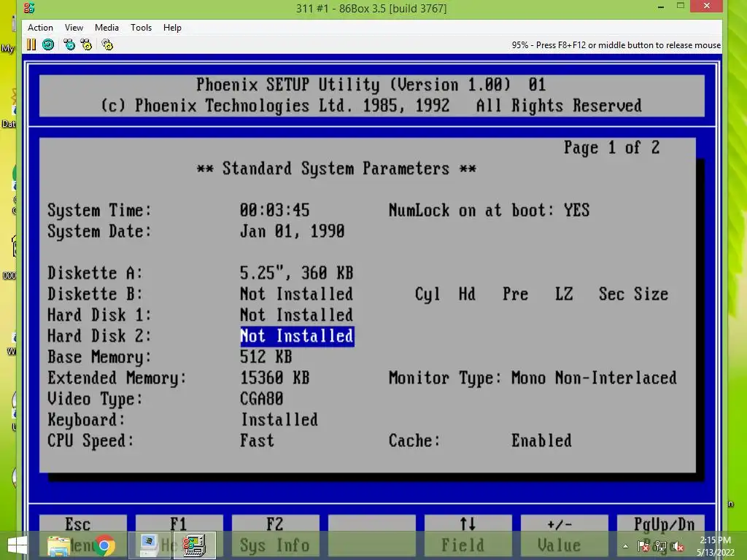Click the NumLock on at boot YES value
747x560 pixels.
pyautogui.click(x=576, y=210)
